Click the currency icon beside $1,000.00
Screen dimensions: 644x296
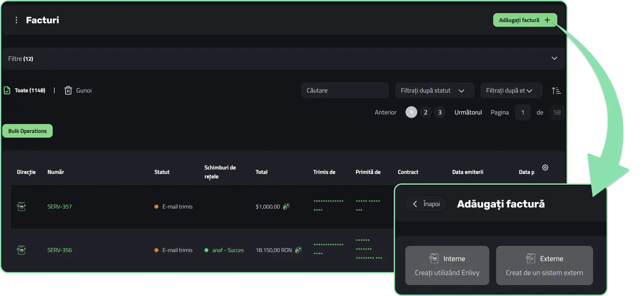point(286,207)
